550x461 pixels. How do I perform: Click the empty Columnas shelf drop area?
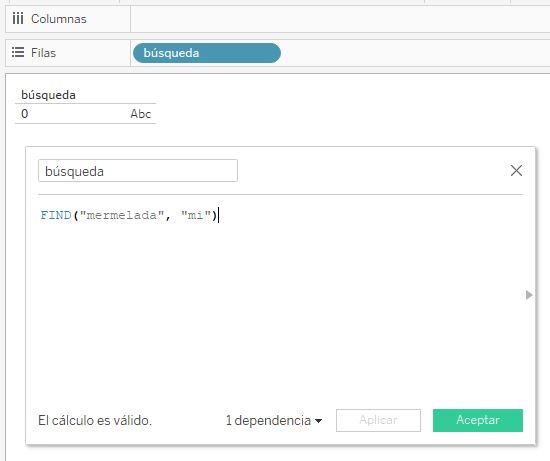pos(340,19)
